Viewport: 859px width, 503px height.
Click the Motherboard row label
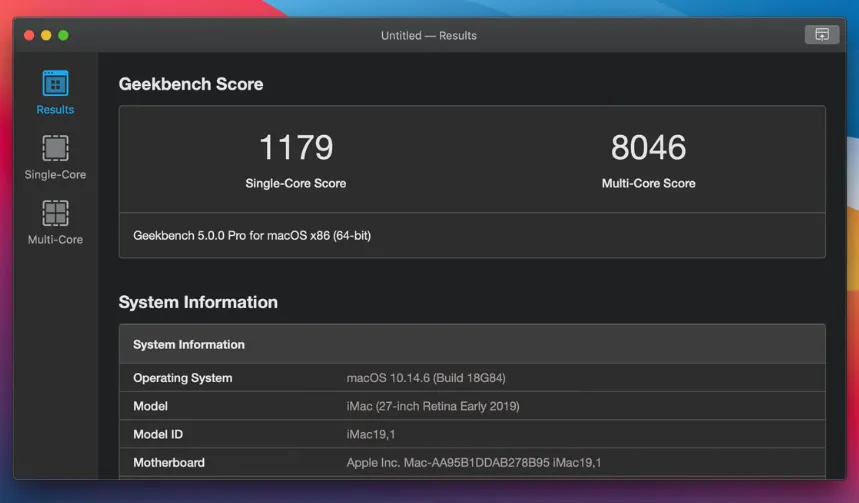[169, 462]
